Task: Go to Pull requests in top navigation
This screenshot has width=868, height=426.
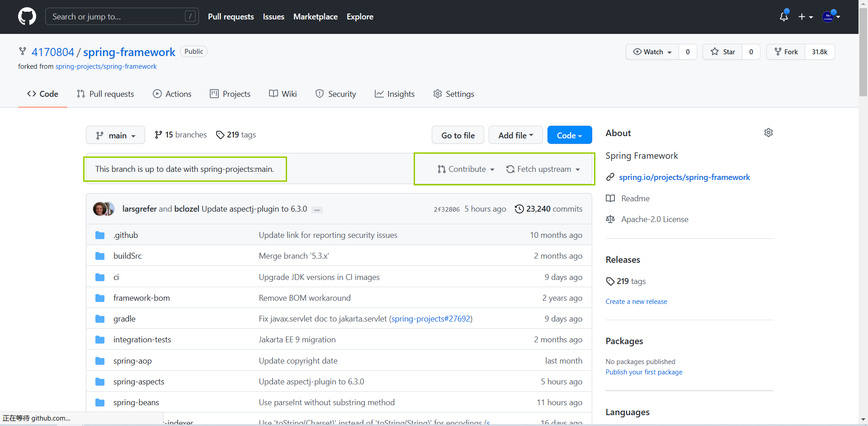Action: click(231, 17)
